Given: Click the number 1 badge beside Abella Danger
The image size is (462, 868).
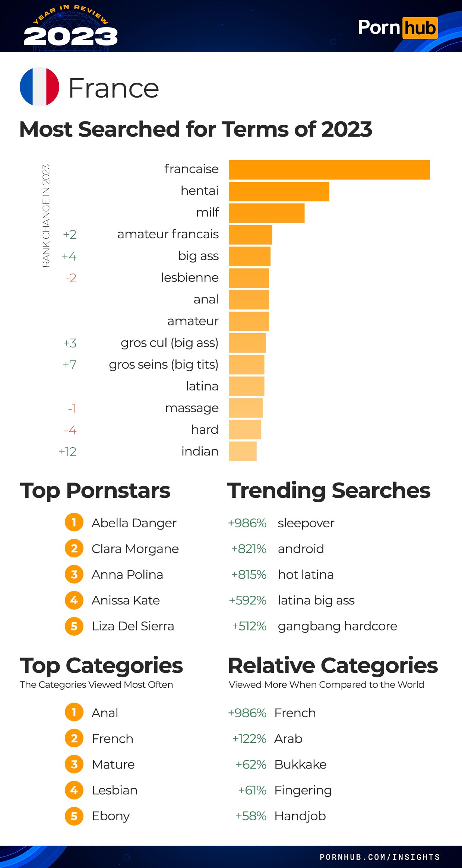Looking at the screenshot, I should (74, 522).
